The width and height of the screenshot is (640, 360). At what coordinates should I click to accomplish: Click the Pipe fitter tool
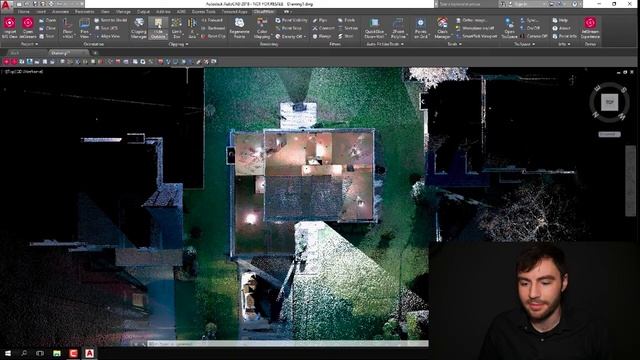320,20
